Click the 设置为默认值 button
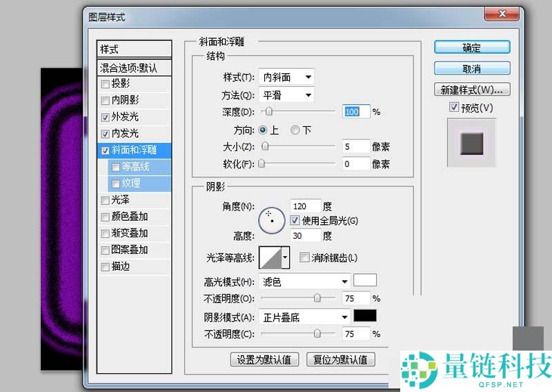552x392 pixels. (264, 360)
